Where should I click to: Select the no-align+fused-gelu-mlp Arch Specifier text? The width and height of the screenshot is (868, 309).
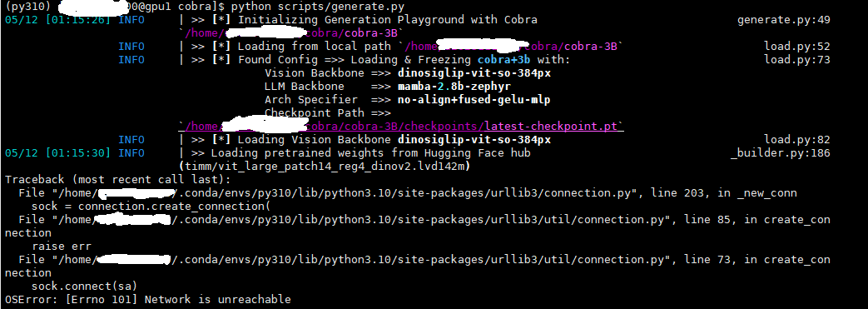pyautogui.click(x=474, y=100)
